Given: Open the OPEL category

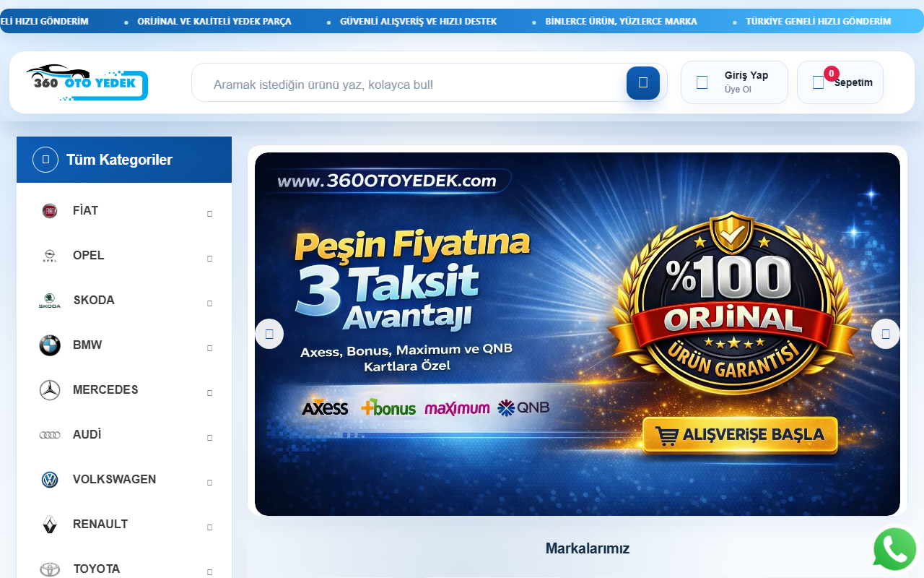Looking at the screenshot, I should [x=89, y=255].
